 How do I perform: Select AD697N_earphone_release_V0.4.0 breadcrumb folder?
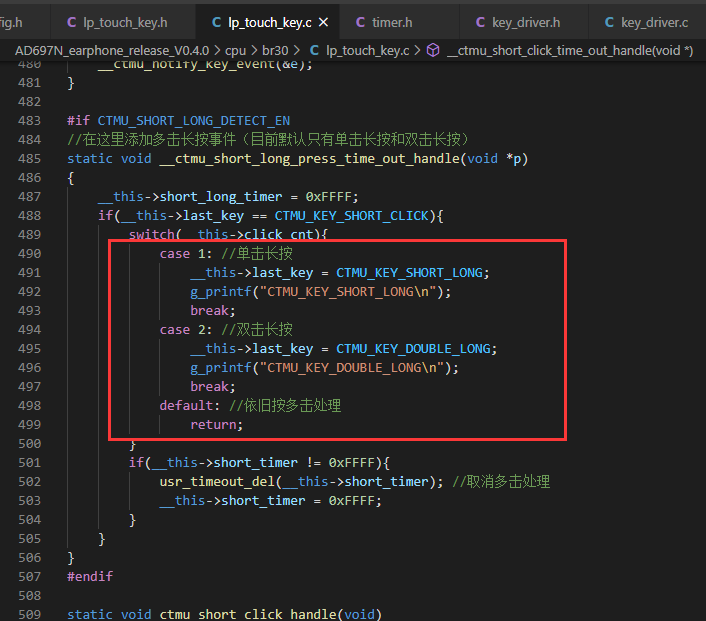(x=112, y=50)
